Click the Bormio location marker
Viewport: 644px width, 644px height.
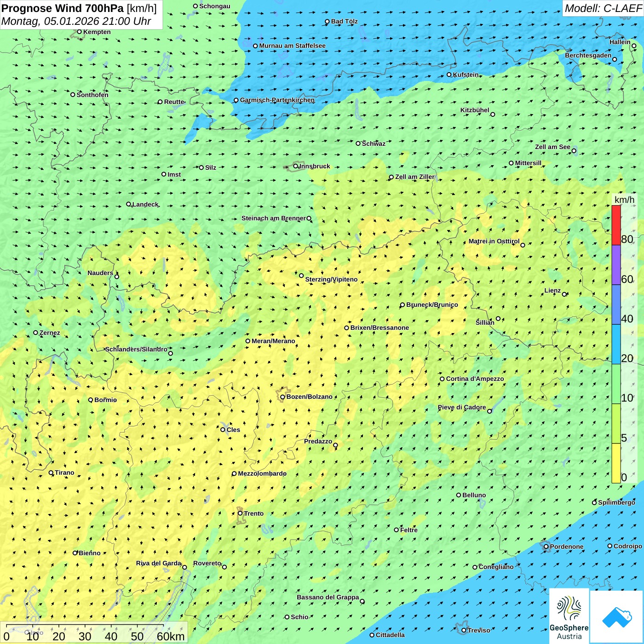tap(91, 400)
